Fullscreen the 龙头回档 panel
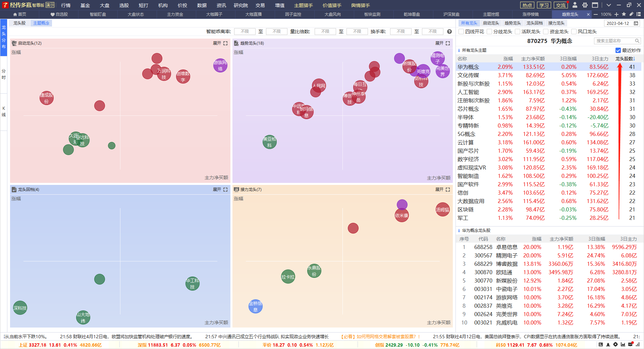 (x=225, y=190)
